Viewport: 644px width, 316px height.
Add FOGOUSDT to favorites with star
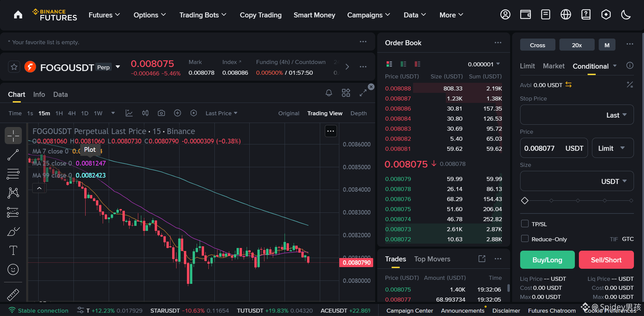14,67
